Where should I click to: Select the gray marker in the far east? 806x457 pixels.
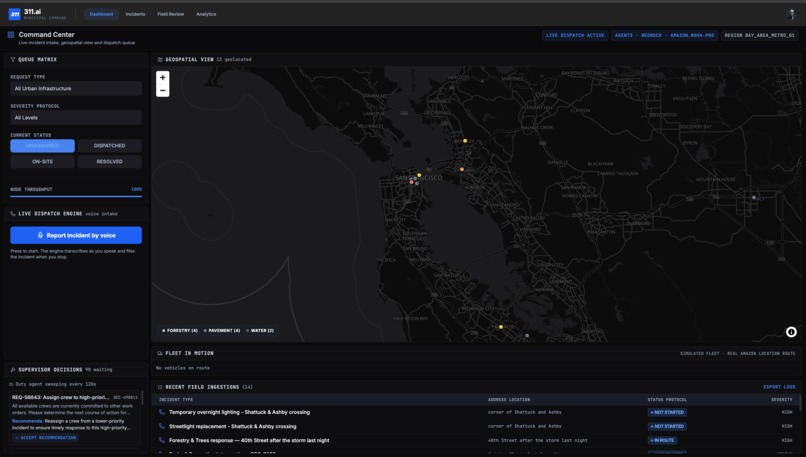[754, 197]
